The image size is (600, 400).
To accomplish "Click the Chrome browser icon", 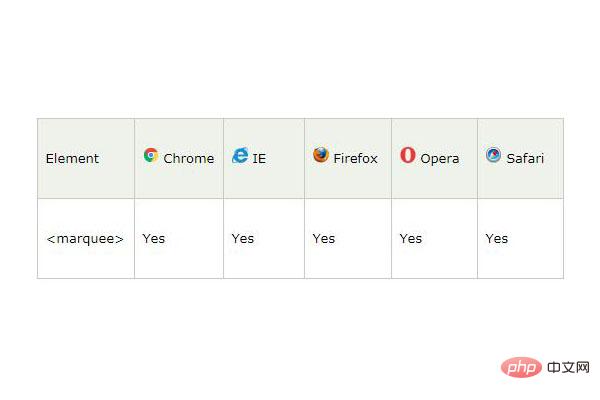I will pos(151,155).
